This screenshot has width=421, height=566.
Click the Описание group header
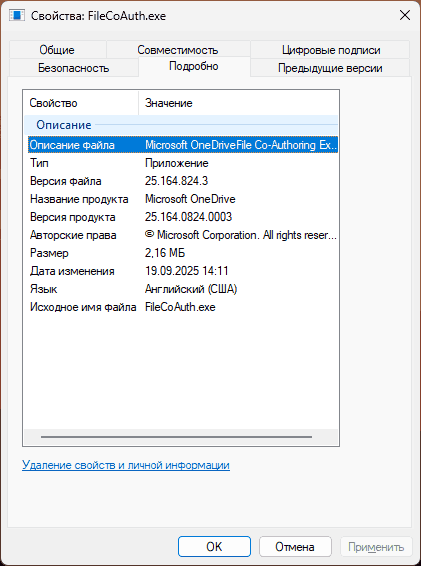point(181,125)
